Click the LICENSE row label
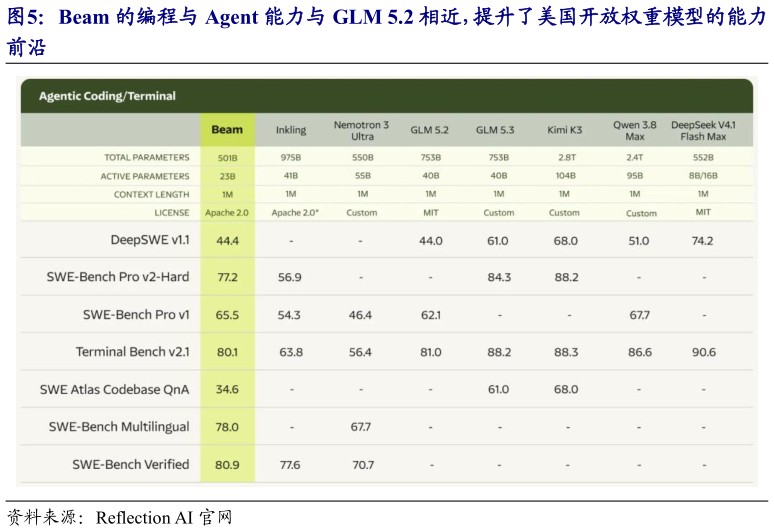This screenshot has width=774, height=531. (172, 213)
